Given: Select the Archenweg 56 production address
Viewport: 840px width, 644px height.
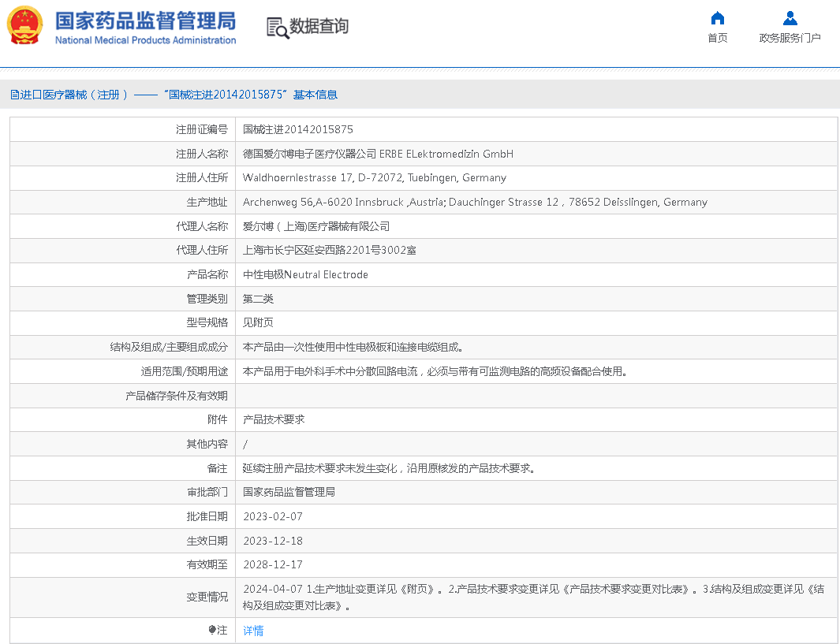Looking at the screenshot, I should 475,203.
